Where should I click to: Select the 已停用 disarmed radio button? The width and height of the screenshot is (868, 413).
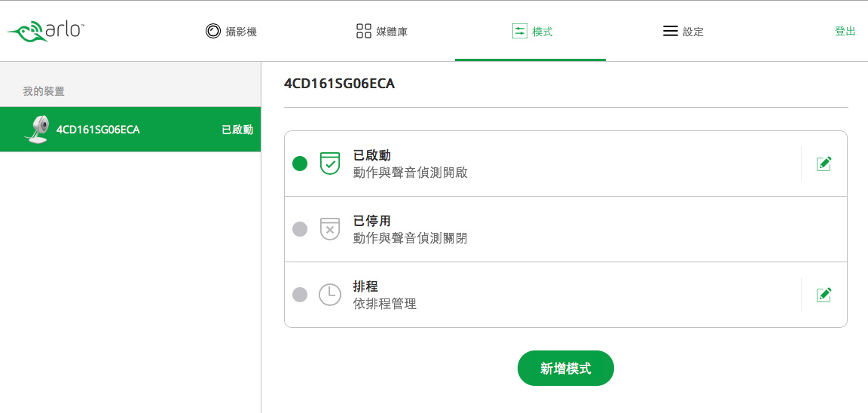(299, 229)
